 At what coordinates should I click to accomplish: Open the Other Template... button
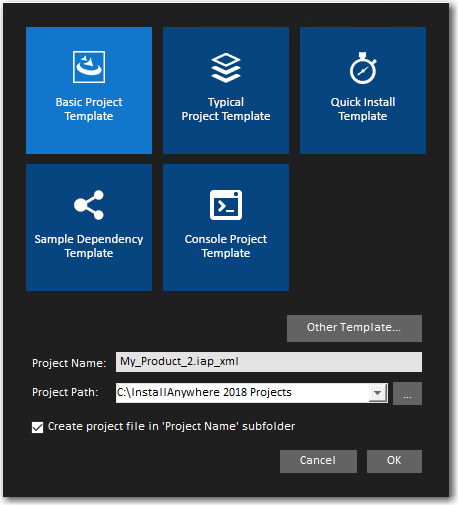tap(354, 328)
